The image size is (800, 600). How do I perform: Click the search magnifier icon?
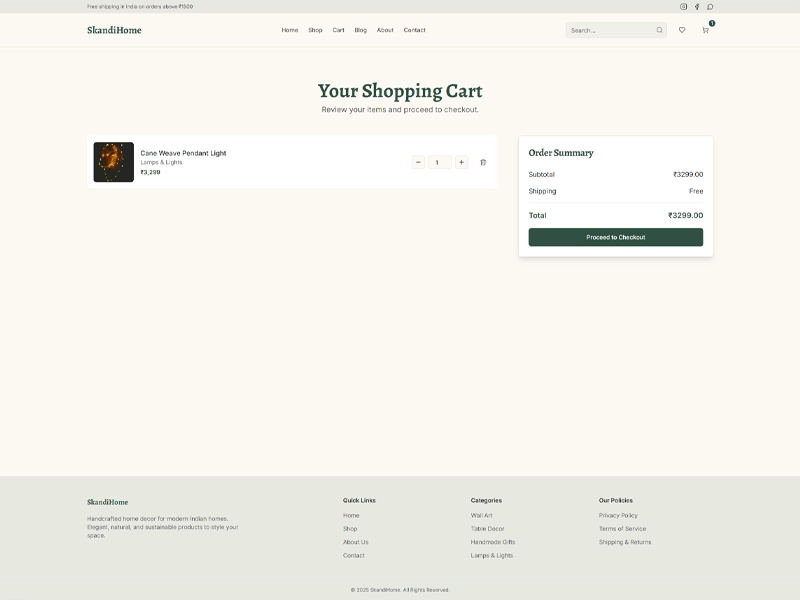(659, 30)
